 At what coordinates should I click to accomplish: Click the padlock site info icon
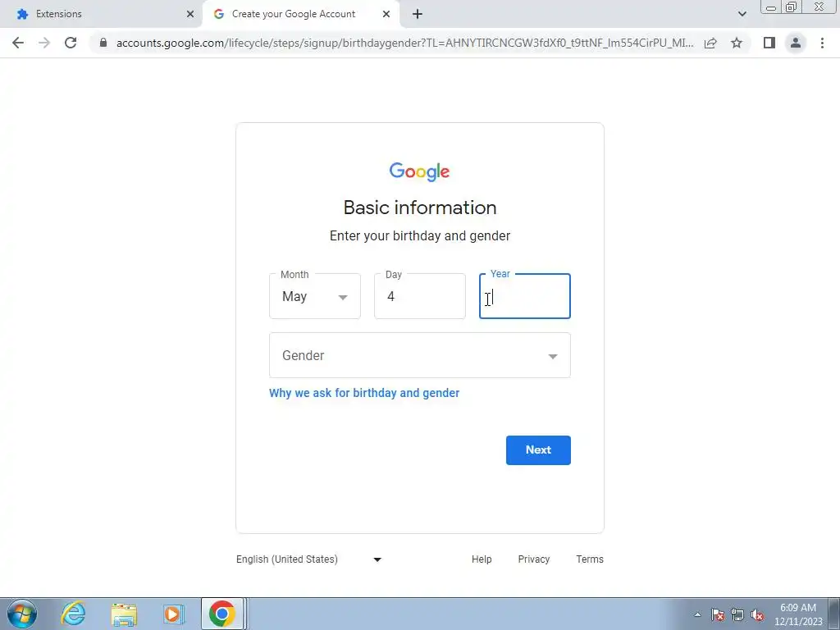(103, 43)
